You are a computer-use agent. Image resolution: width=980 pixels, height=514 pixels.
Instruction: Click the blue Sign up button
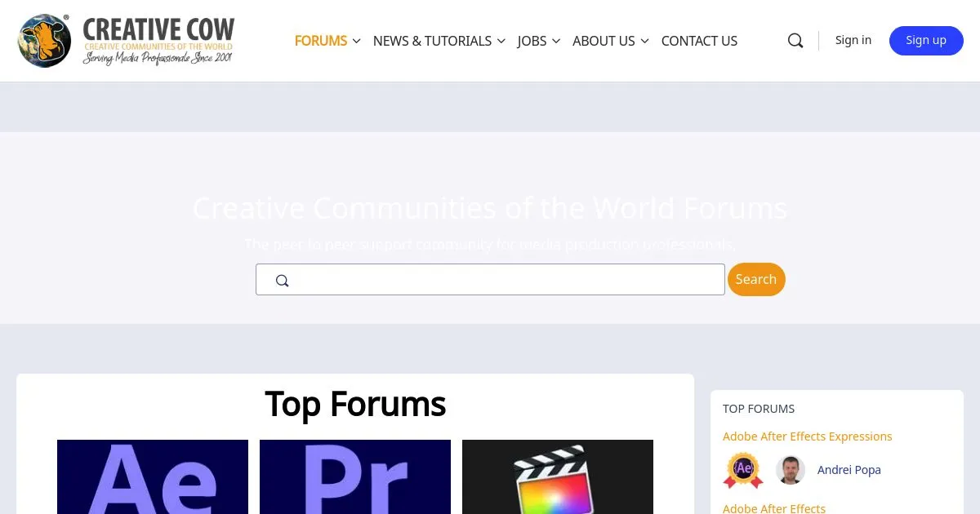point(926,40)
